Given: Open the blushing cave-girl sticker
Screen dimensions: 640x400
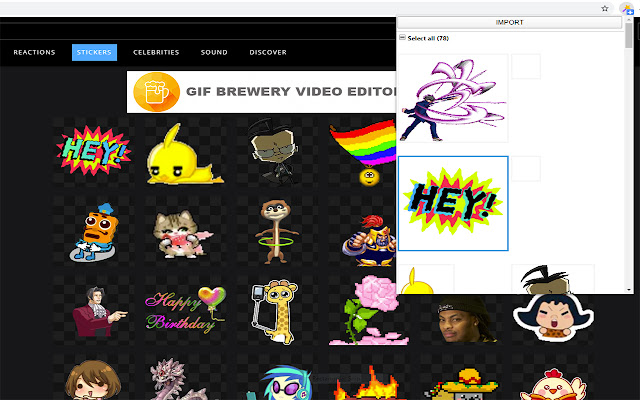Looking at the screenshot, I should [553, 320].
